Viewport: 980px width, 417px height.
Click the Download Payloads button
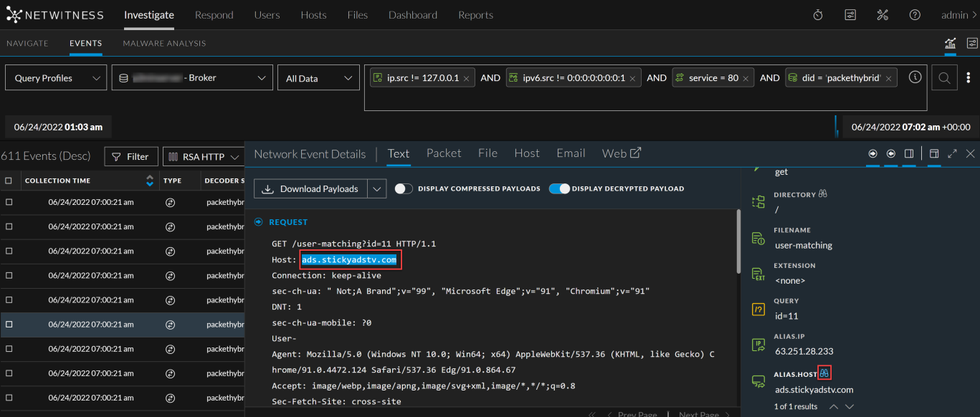click(x=310, y=188)
